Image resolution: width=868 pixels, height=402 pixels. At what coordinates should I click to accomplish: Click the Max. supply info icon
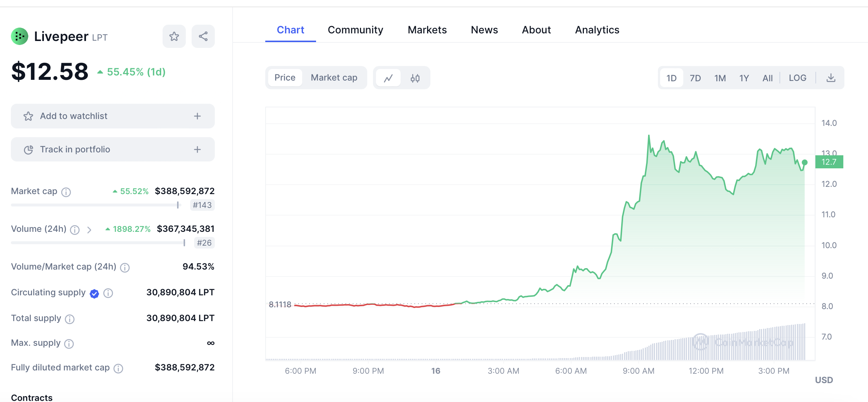click(69, 344)
